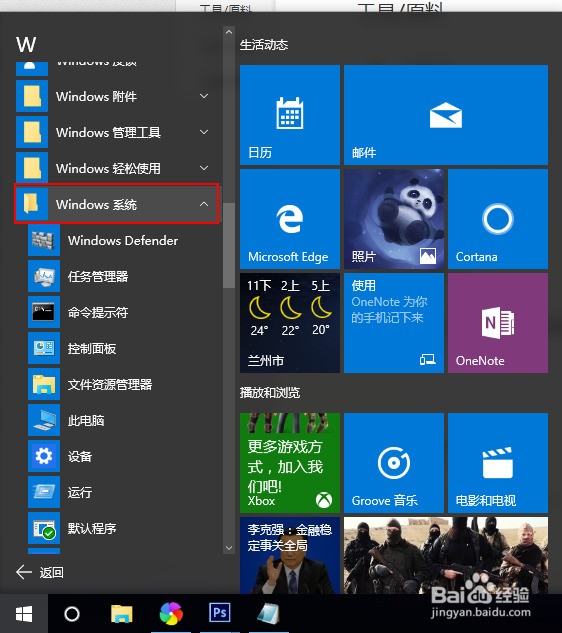562x633 pixels.
Task: Click the app list scrollbar thumb
Action: [229, 245]
